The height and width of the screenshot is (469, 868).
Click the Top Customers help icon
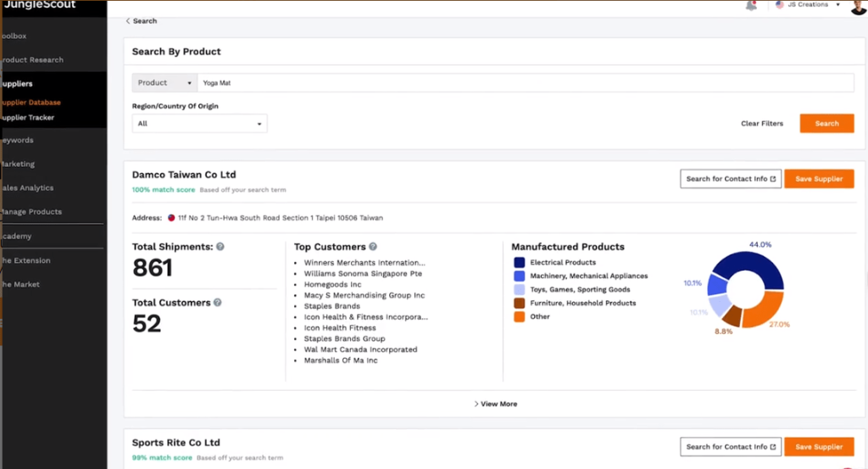click(373, 247)
